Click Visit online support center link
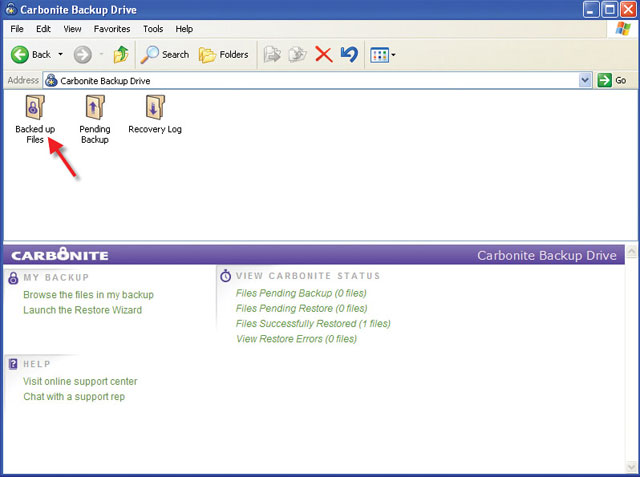The width and height of the screenshot is (640, 477). pyautogui.click(x=80, y=382)
